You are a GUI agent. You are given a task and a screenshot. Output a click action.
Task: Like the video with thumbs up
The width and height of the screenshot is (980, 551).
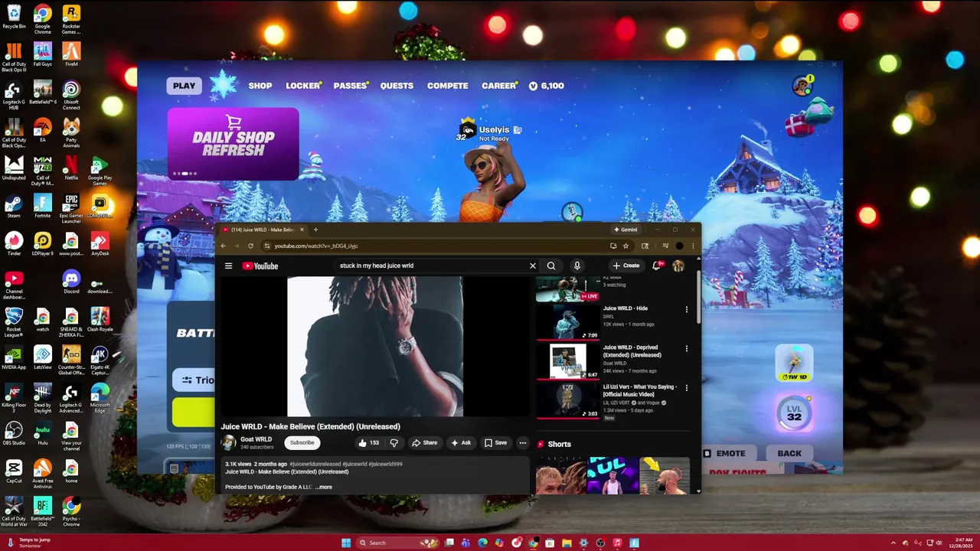pos(368,442)
